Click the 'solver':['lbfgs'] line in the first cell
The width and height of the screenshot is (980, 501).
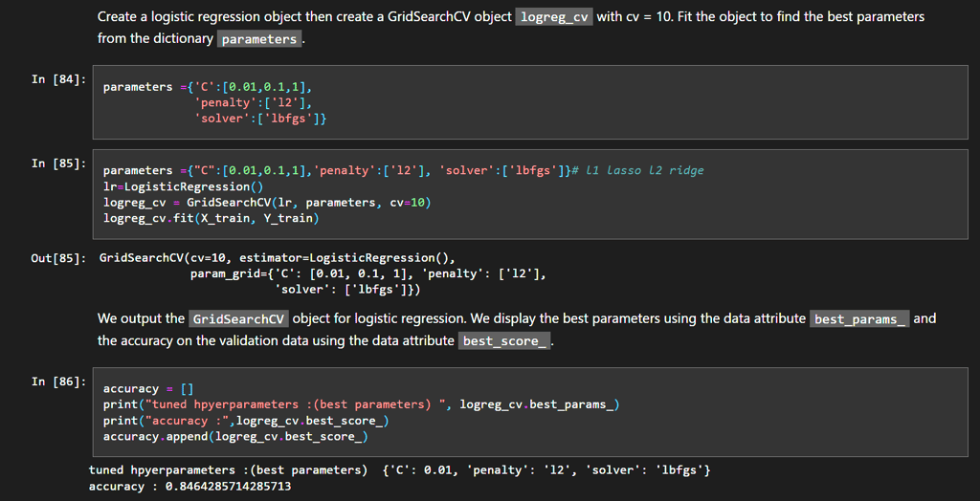pyautogui.click(x=260, y=118)
